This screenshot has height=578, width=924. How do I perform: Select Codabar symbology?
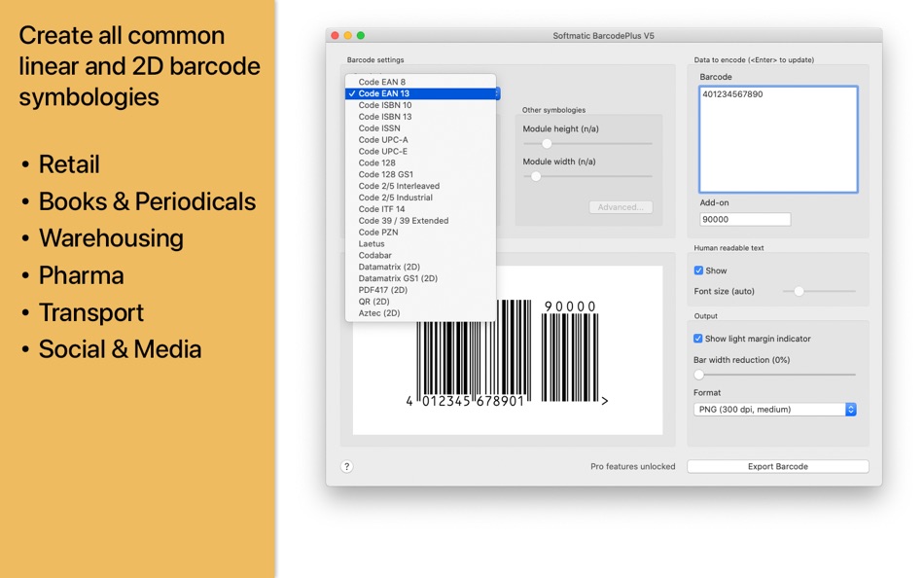(x=421, y=255)
